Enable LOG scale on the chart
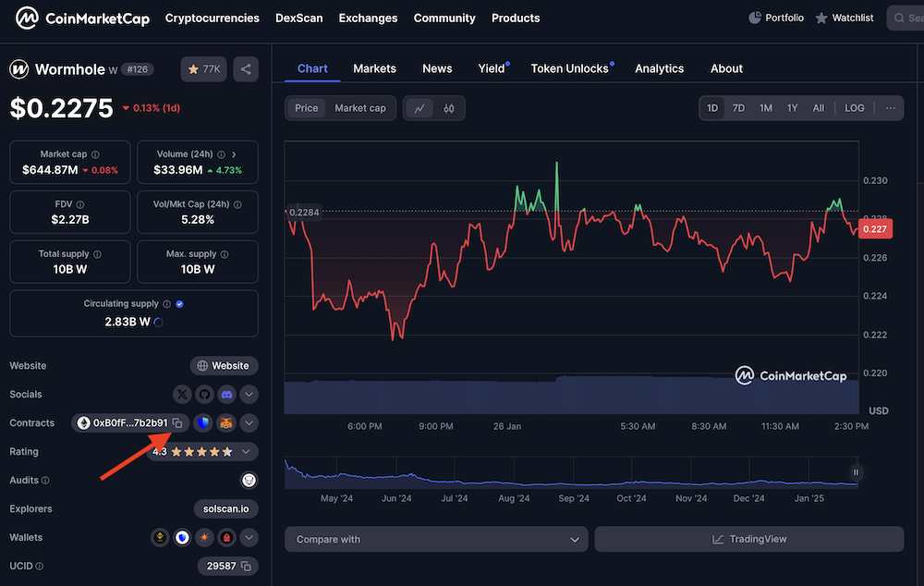The width and height of the screenshot is (924, 586). pos(854,107)
